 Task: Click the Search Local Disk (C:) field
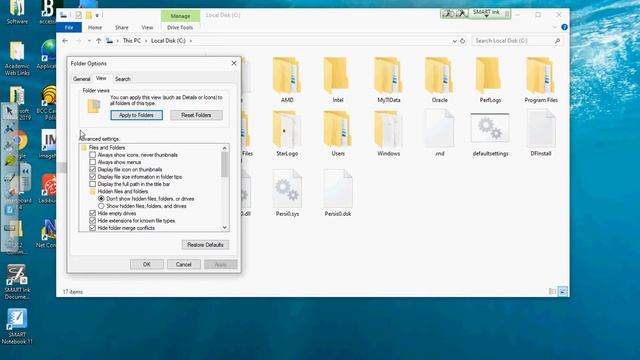click(x=517, y=41)
